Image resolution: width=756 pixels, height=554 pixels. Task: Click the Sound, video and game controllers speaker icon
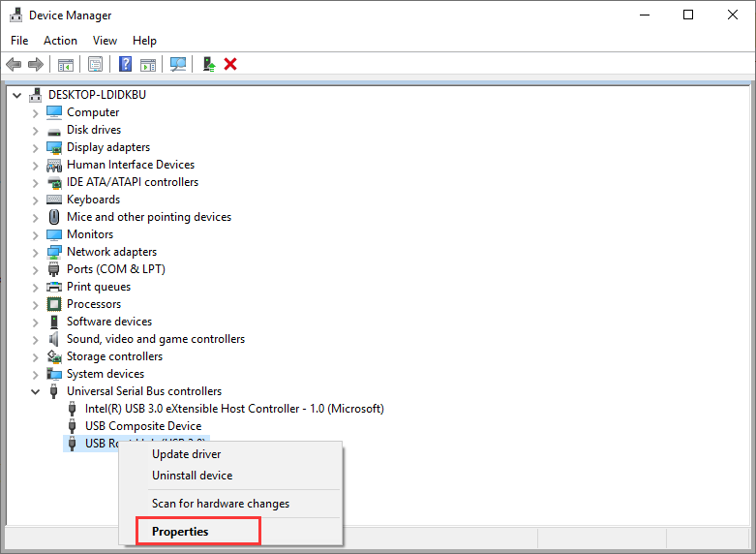(54, 339)
